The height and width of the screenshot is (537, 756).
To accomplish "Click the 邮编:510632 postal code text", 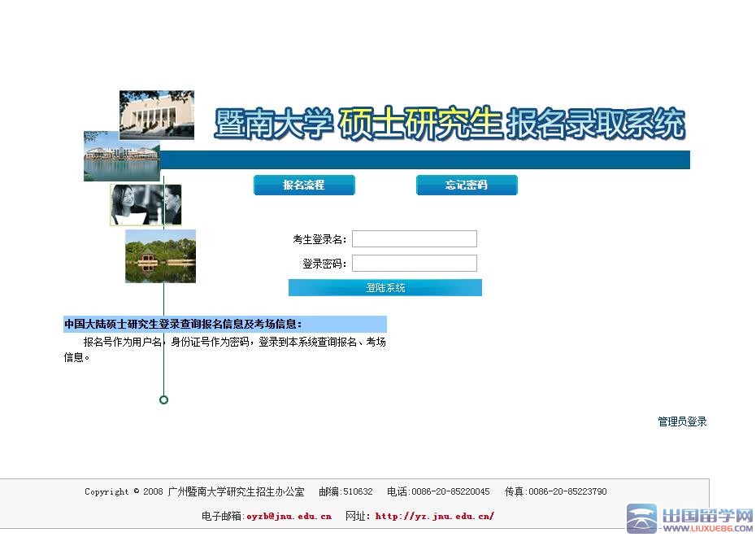I will pyautogui.click(x=345, y=491).
